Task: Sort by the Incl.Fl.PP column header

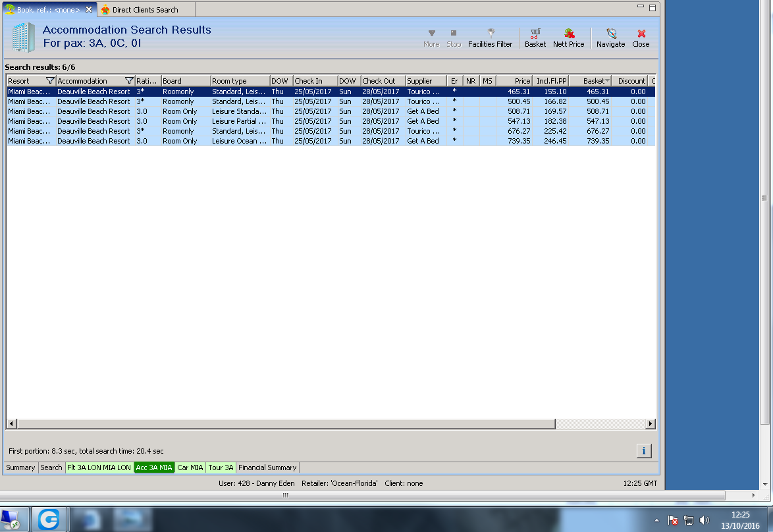Action: (x=550, y=81)
